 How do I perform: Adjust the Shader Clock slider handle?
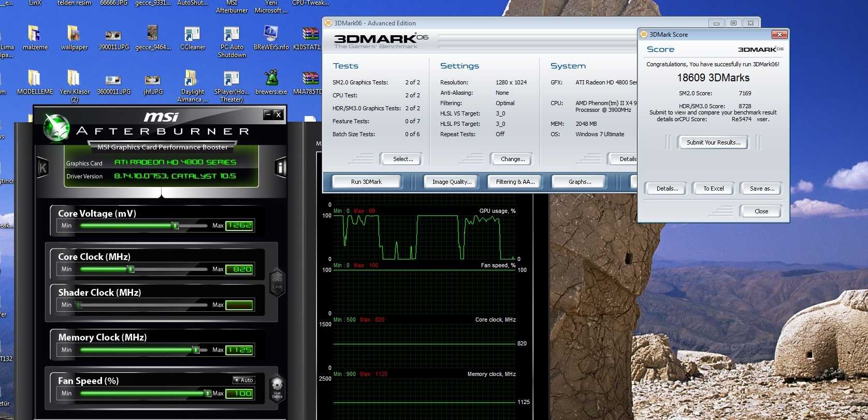coord(79,305)
